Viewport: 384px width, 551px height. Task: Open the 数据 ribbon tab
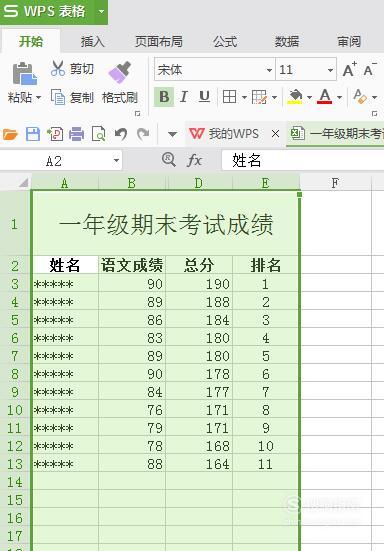click(287, 41)
